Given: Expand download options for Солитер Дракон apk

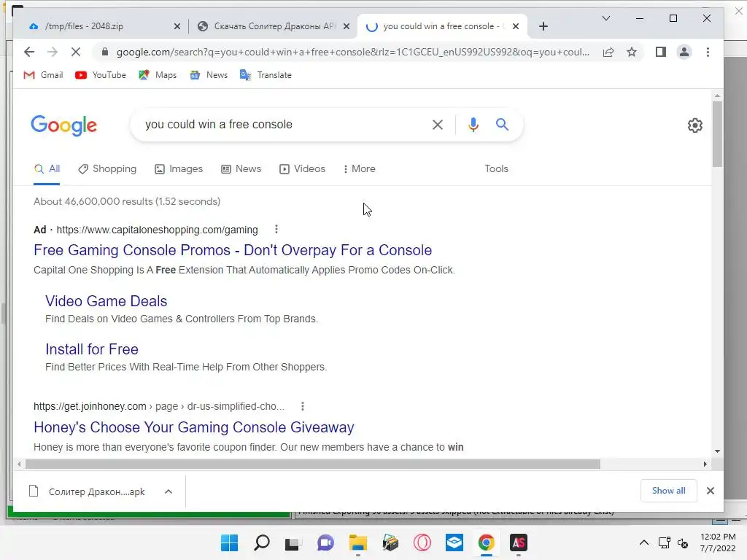Looking at the screenshot, I should pos(169,491).
